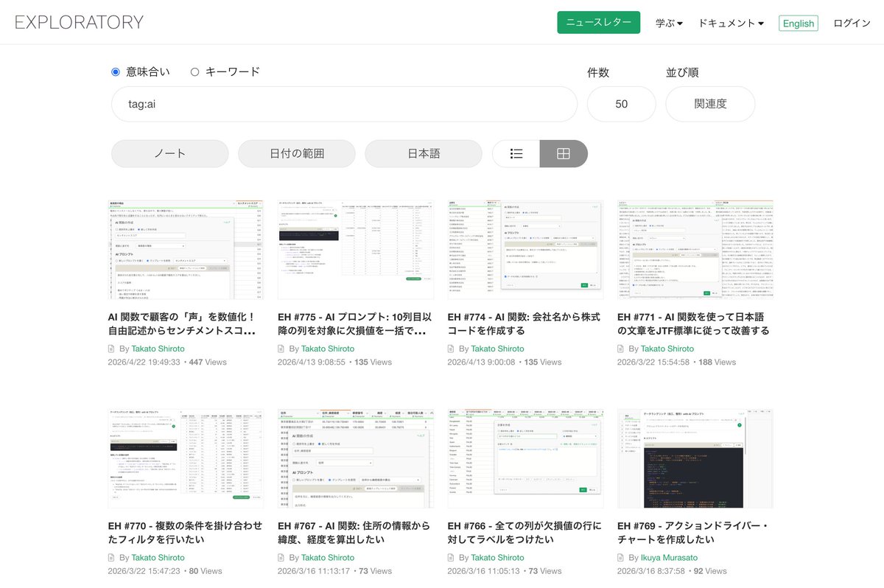884x588 pixels.
Task: Open thumbnail of EH #769 article
Action: [x=695, y=458]
